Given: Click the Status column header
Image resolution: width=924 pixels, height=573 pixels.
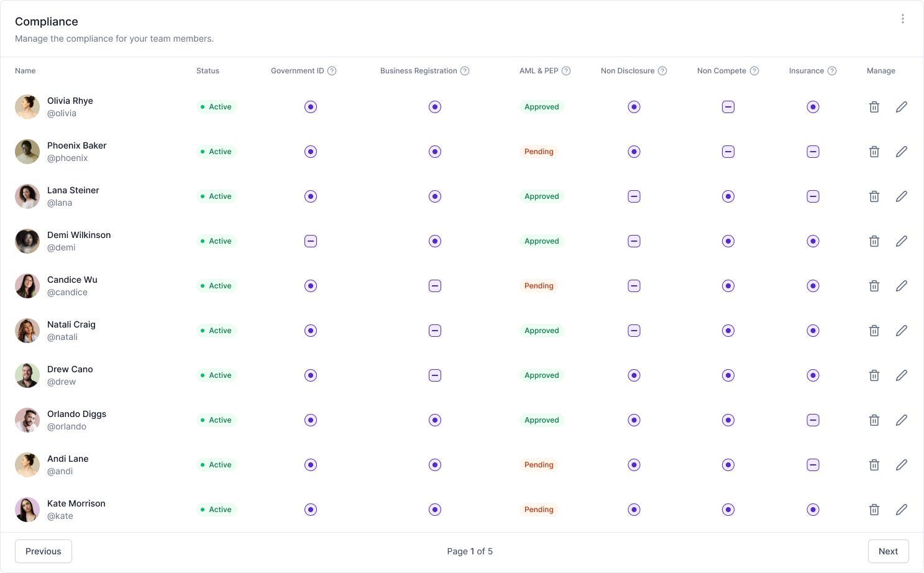Looking at the screenshot, I should (x=208, y=71).
